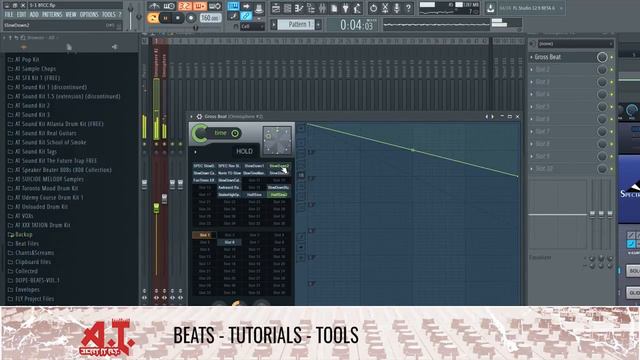Toggle wait for input before playing icon

[x=169, y=6]
